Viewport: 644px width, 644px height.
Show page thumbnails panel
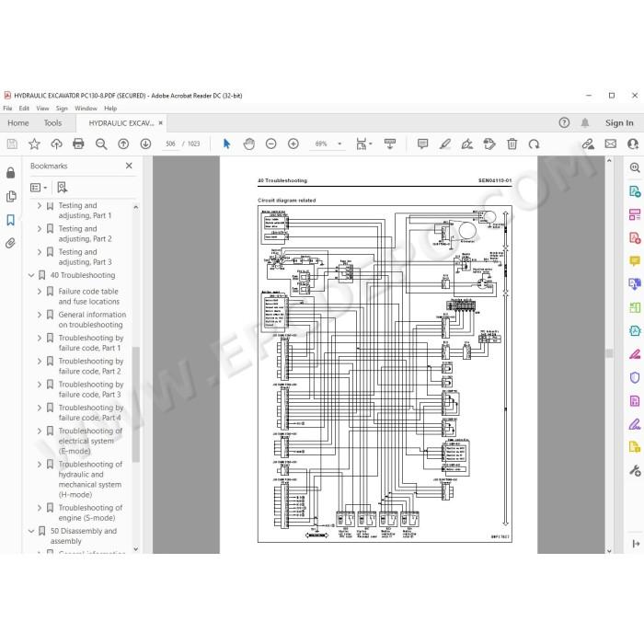[x=11, y=196]
